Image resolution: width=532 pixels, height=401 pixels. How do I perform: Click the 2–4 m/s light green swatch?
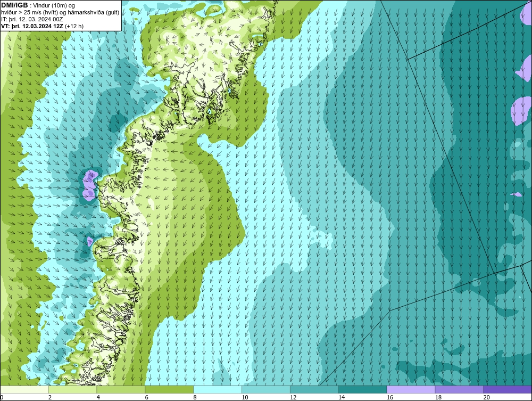(x=72, y=389)
